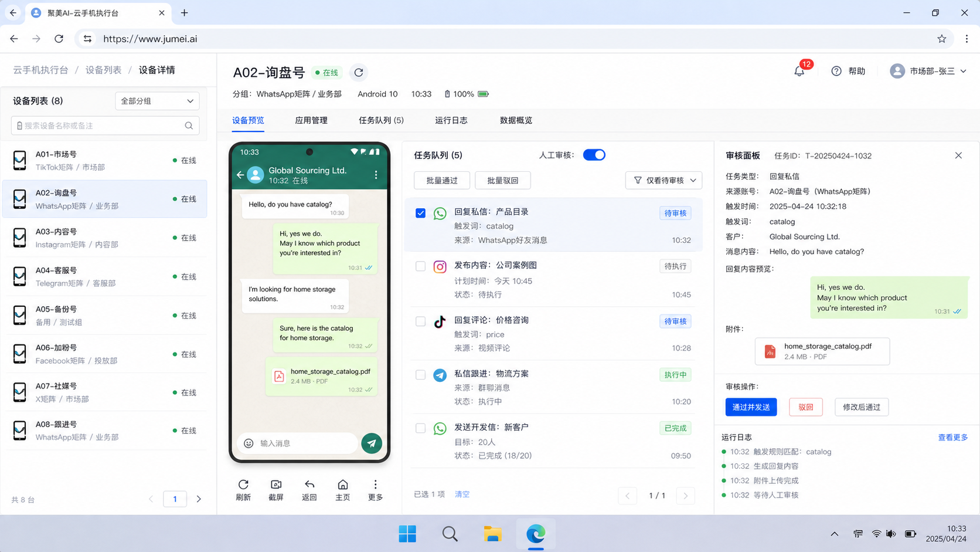The height and width of the screenshot is (552, 980).
Task: Tap the emoji icon in message box
Action: click(249, 443)
